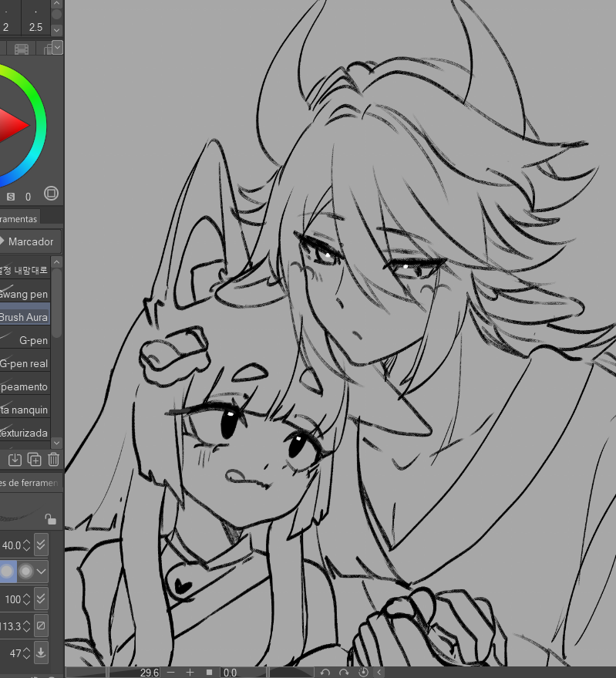Open the Marcador sub tool group
The width and height of the screenshot is (616, 678).
pos(29,241)
